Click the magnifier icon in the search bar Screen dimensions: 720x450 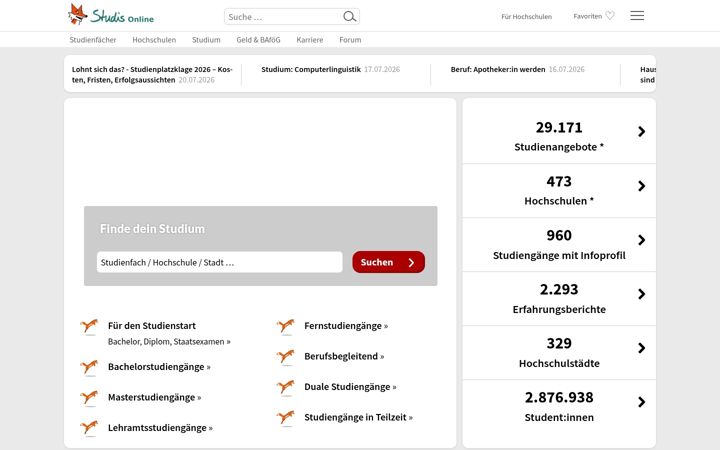[x=349, y=17]
